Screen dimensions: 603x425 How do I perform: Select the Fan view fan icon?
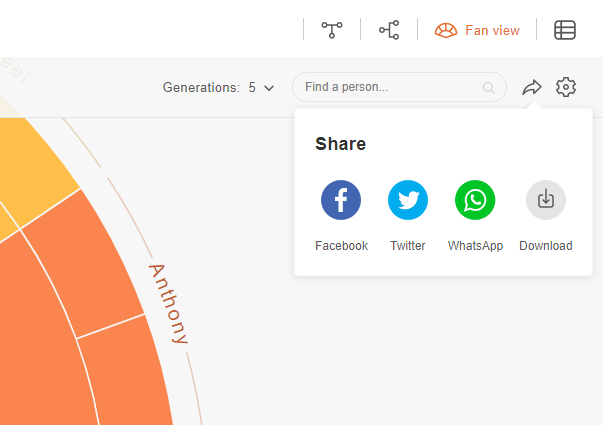446,30
